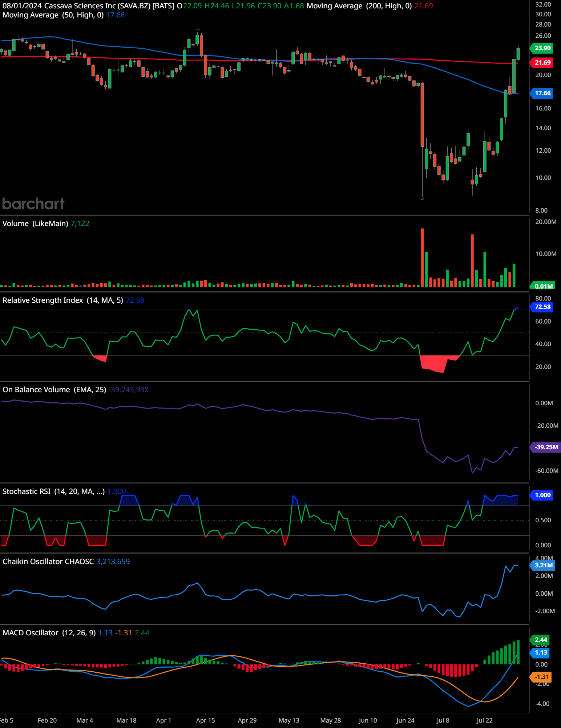
Task: Click the Moving Average (50, High, 0) label
Action: [53, 15]
